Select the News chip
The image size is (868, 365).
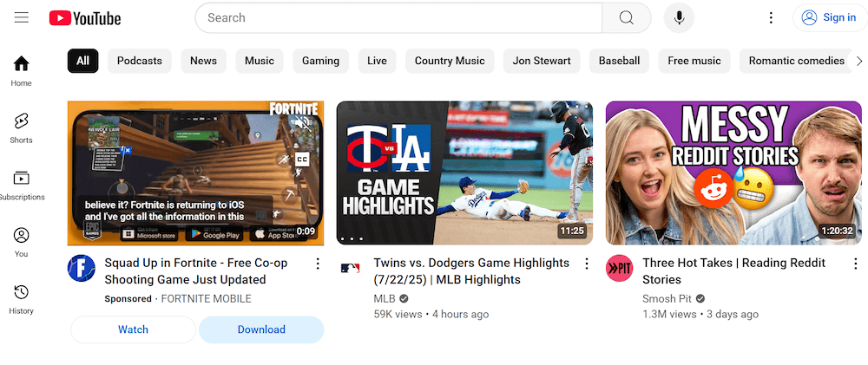(203, 61)
